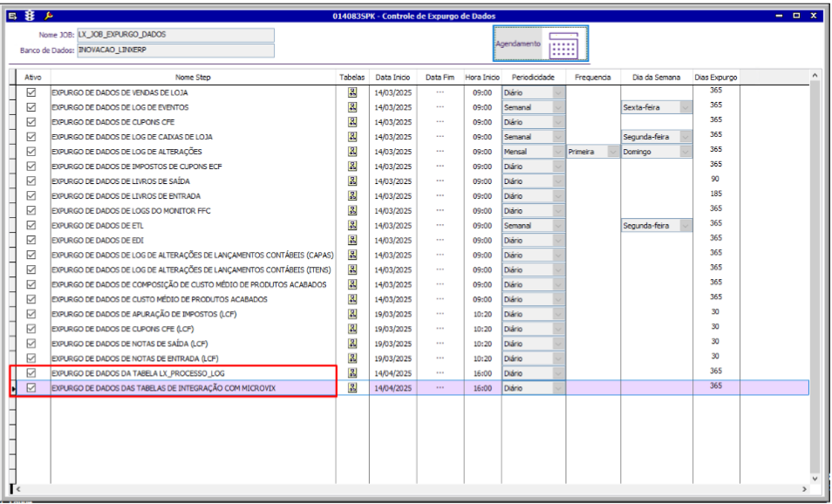Click the Nome JOB input field
Image resolution: width=832 pixels, height=504 pixels.
click(x=175, y=35)
